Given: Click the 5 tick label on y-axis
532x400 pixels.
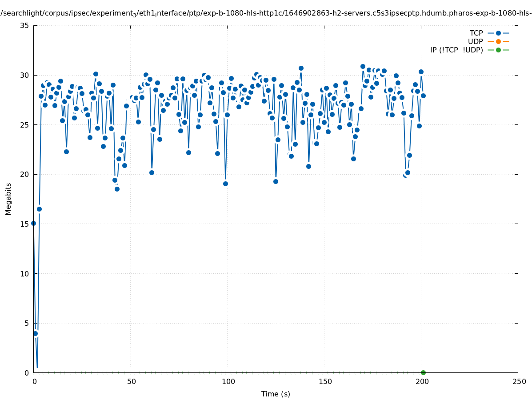Looking at the screenshot, I should click(27, 323).
